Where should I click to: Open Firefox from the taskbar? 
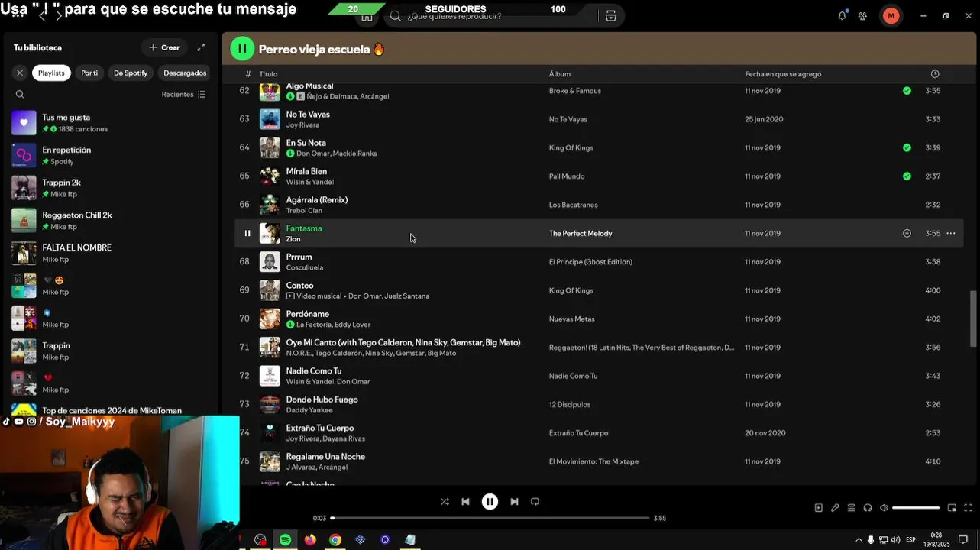pyautogui.click(x=309, y=539)
